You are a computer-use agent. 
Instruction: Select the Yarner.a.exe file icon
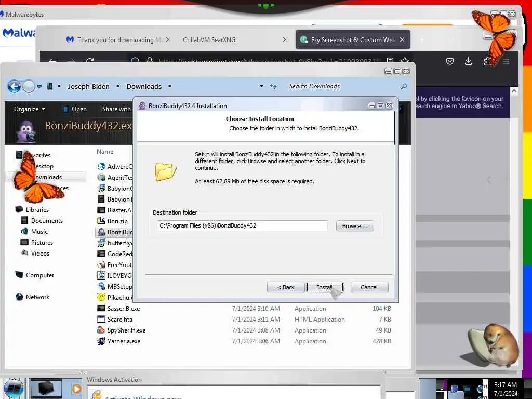click(101, 341)
